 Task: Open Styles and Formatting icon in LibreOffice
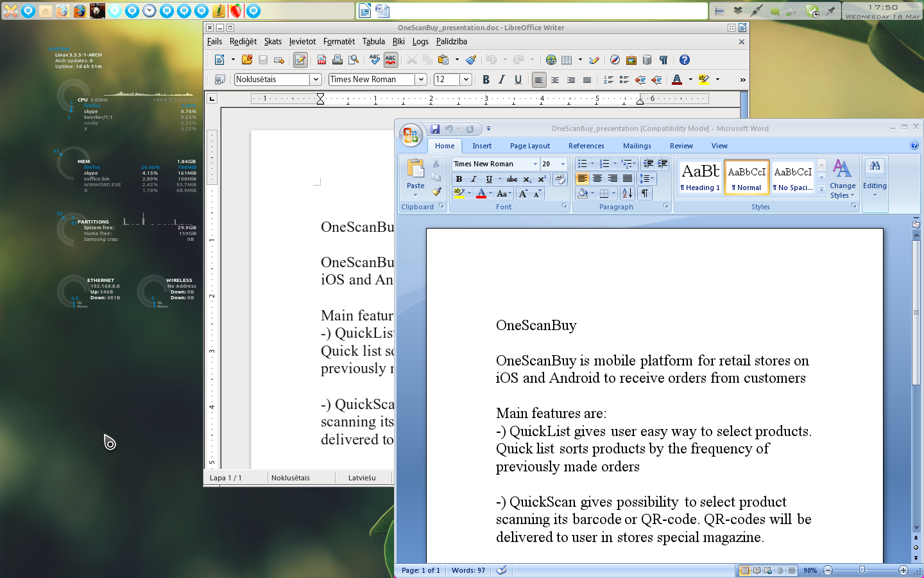pyautogui.click(x=219, y=80)
